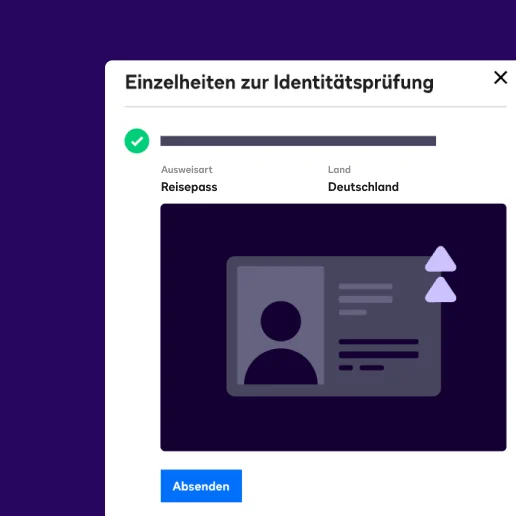Select the photo frame on the ID illustration
Screen dimensions: 516x516
pyautogui.click(x=281, y=325)
